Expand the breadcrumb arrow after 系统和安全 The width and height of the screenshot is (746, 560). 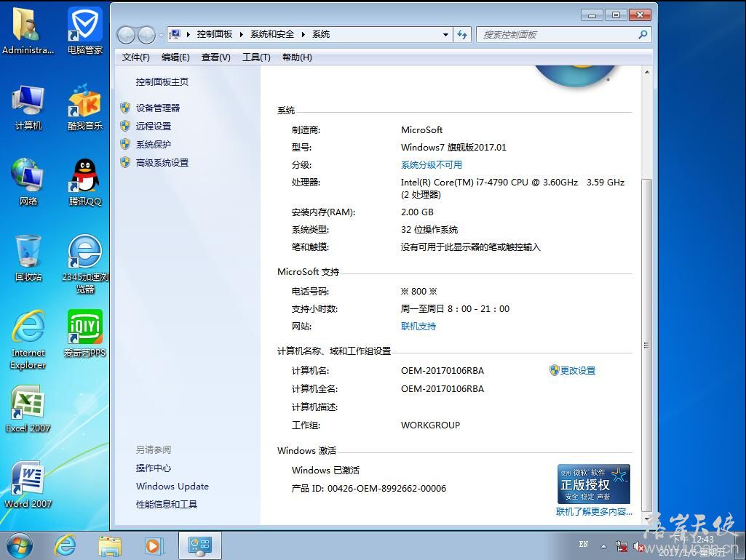tap(303, 34)
